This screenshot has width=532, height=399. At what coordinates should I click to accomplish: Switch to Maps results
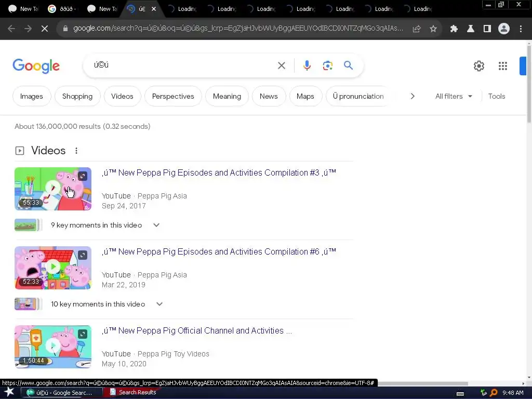click(x=305, y=96)
